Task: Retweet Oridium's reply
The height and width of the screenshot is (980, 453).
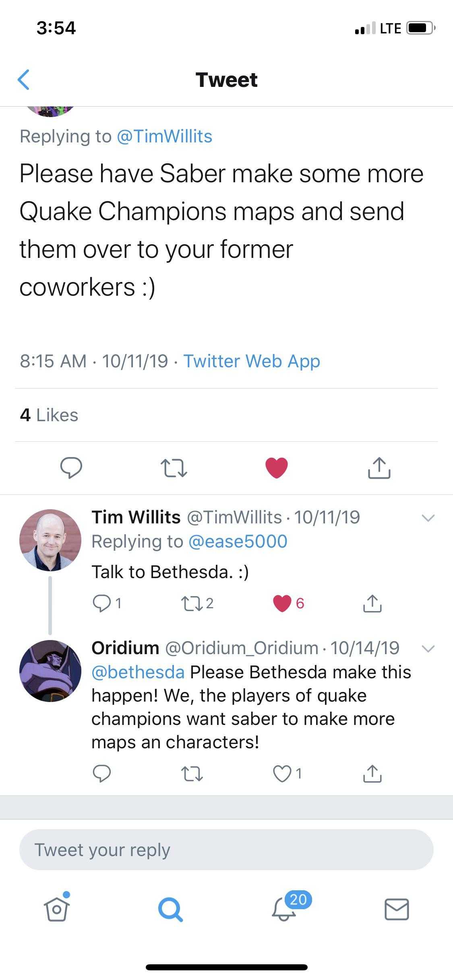Action: [x=192, y=774]
